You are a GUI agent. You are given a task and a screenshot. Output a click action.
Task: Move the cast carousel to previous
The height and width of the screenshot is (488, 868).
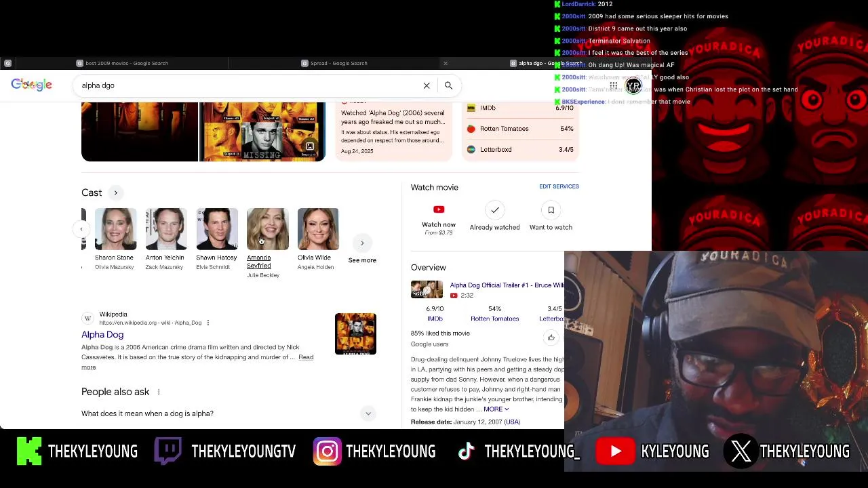pos(81,229)
